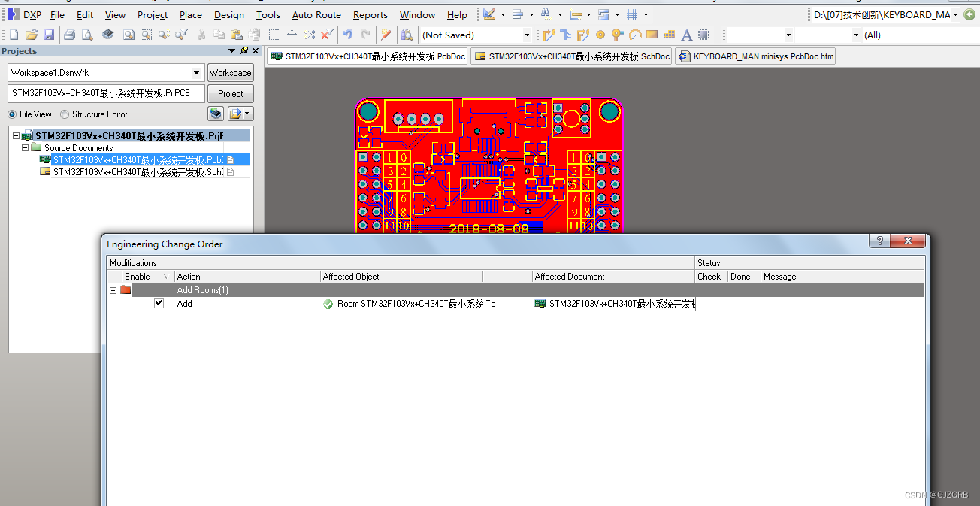Open the (Not Saved) variant dropdown
The height and width of the screenshot is (506, 980).
pyautogui.click(x=526, y=35)
